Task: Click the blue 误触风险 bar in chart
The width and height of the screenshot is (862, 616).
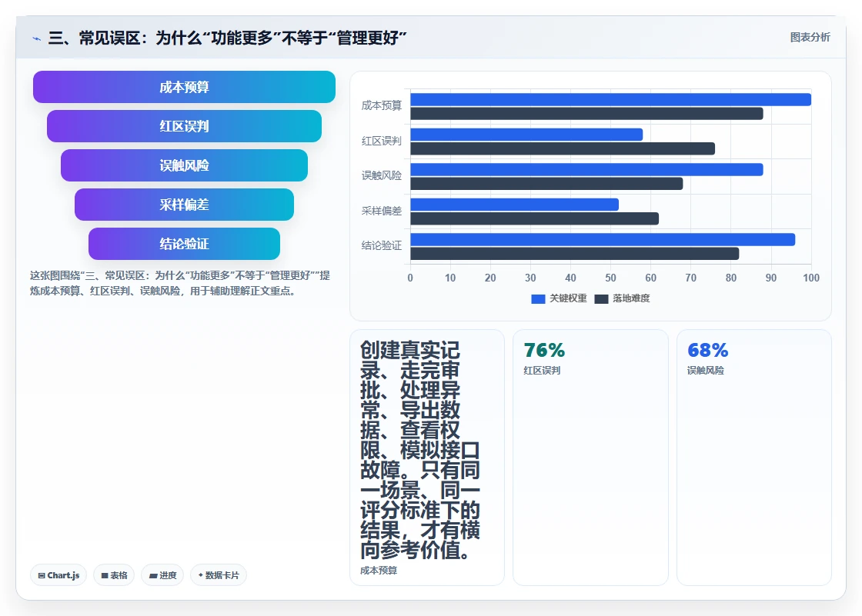Action: 586,169
